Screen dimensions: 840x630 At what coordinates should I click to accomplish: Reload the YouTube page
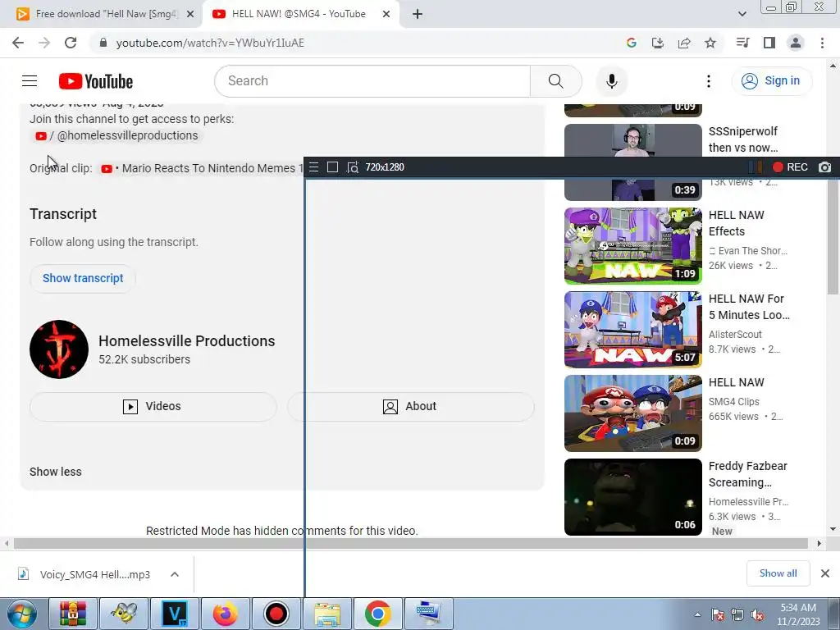pyautogui.click(x=71, y=43)
